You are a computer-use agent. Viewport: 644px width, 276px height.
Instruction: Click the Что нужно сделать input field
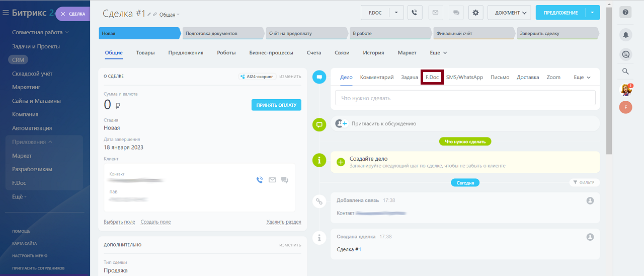coord(465,98)
